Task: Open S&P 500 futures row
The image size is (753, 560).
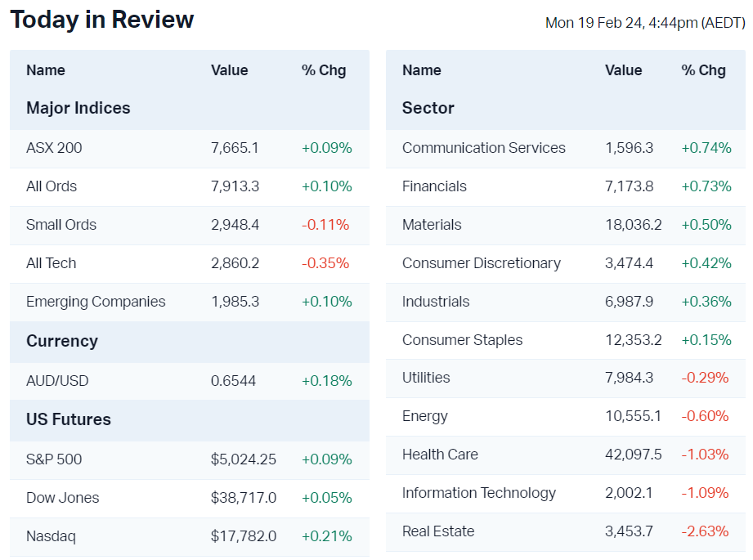Action: (x=54, y=459)
